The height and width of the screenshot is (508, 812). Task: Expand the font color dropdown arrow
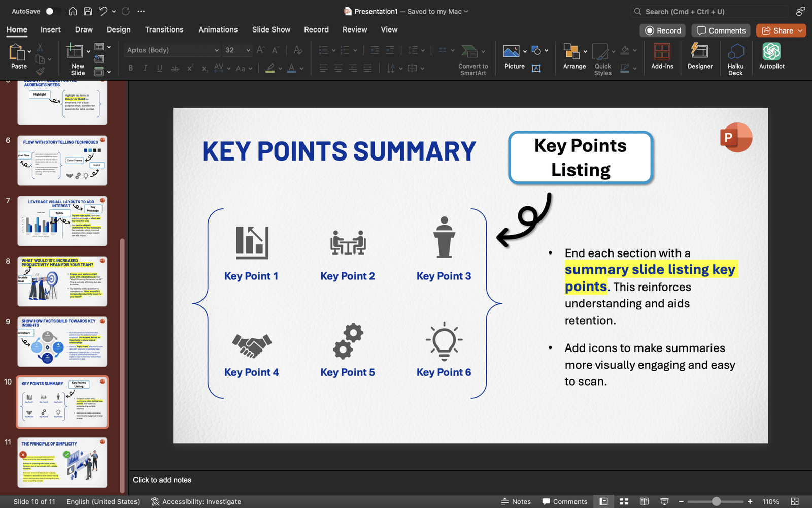click(x=300, y=68)
